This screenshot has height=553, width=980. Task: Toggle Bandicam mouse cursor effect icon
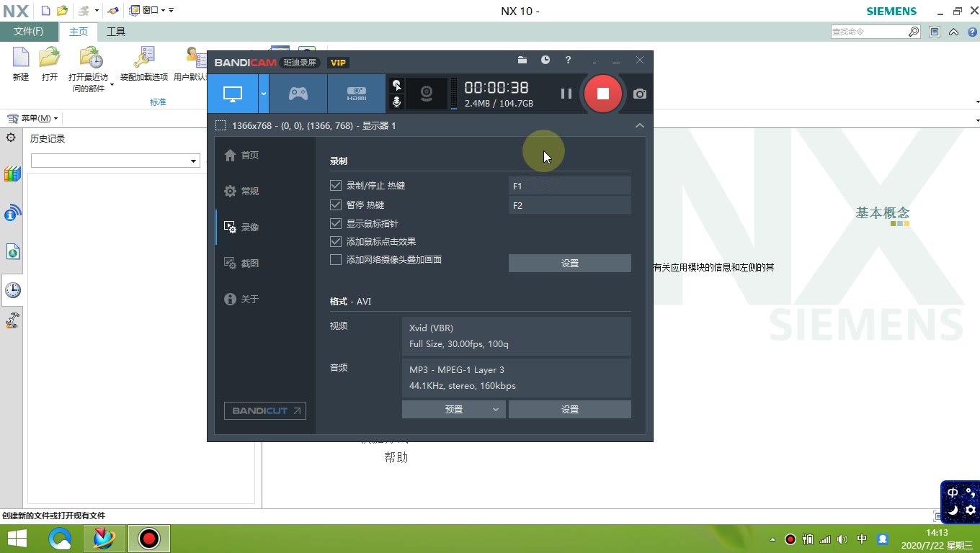396,85
